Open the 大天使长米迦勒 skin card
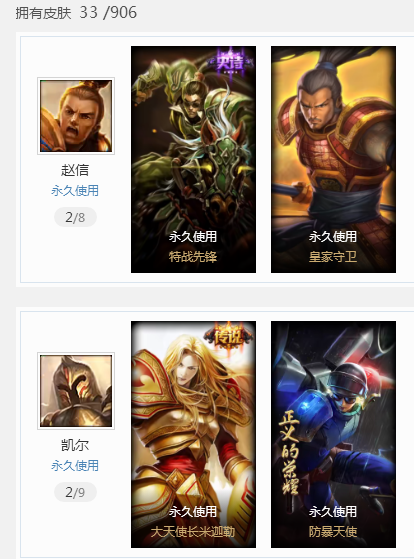Image resolution: width=414 pixels, height=559 pixels. pos(193,434)
